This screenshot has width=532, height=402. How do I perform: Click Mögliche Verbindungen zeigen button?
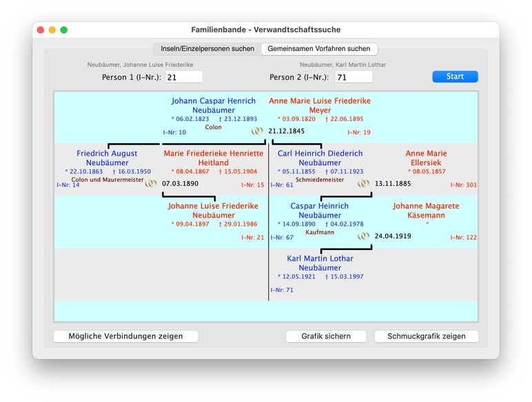coord(125,337)
